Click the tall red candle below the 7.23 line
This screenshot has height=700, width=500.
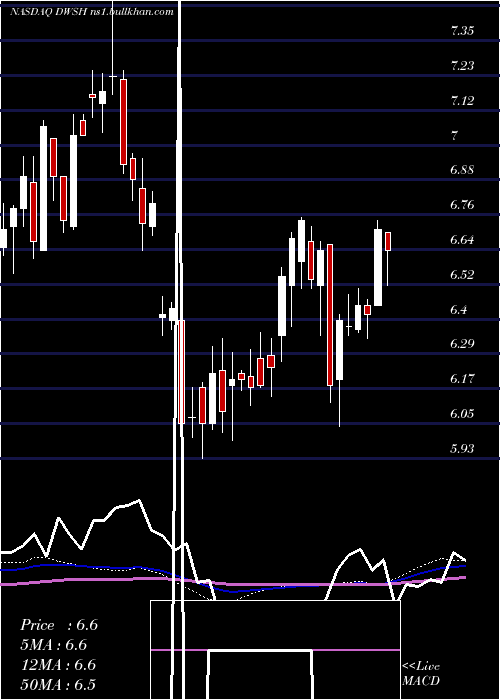click(123, 122)
